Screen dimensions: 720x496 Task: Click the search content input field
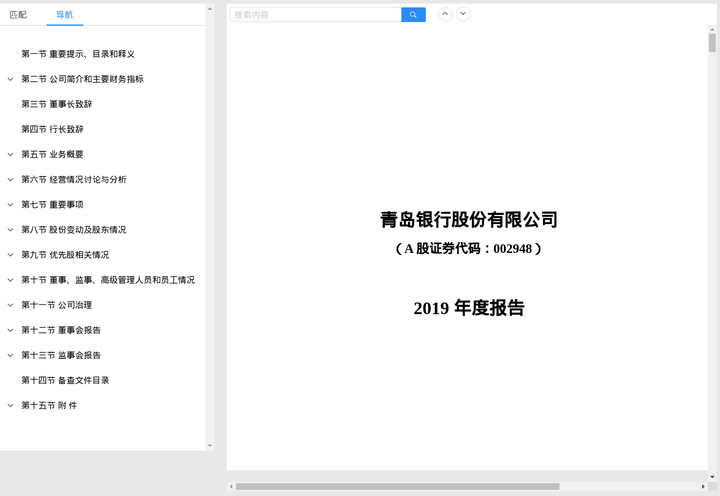tap(315, 15)
